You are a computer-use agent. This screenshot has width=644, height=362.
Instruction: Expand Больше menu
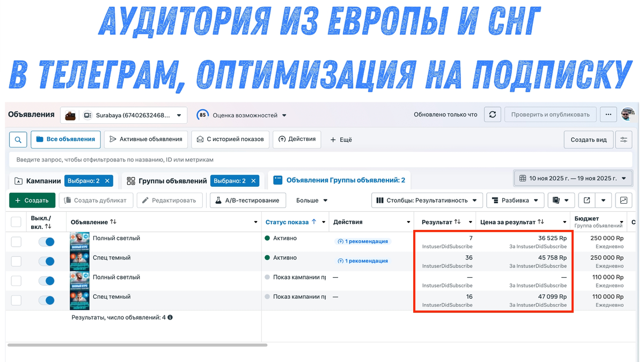tap(312, 201)
